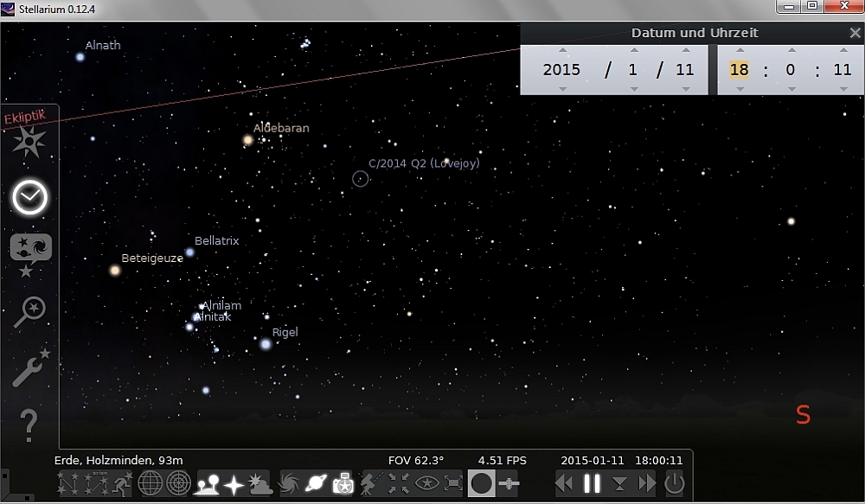This screenshot has height=504, width=865.
Task: Set time to current time hourglass
Action: point(619,483)
